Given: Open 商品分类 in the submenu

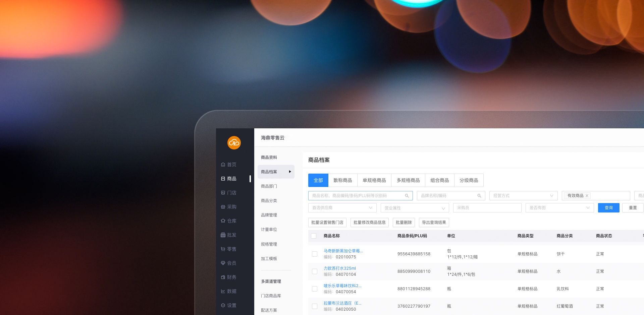Looking at the screenshot, I should (x=269, y=201).
